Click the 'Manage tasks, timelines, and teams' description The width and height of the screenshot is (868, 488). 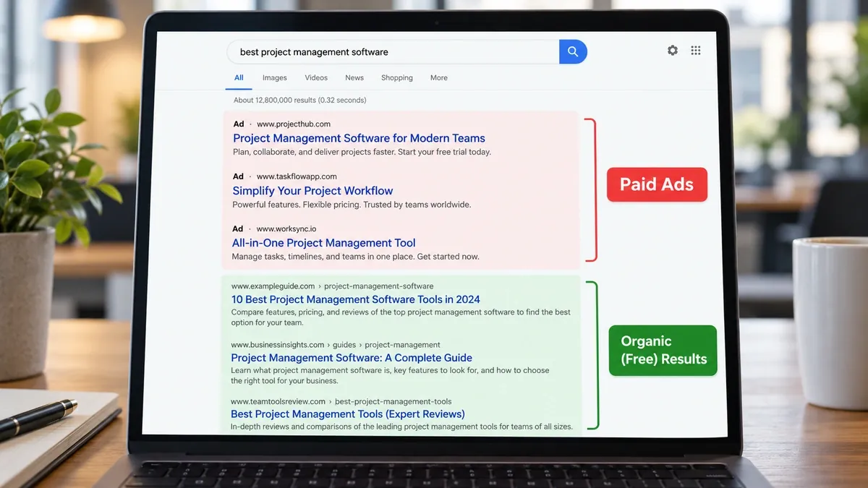355,257
